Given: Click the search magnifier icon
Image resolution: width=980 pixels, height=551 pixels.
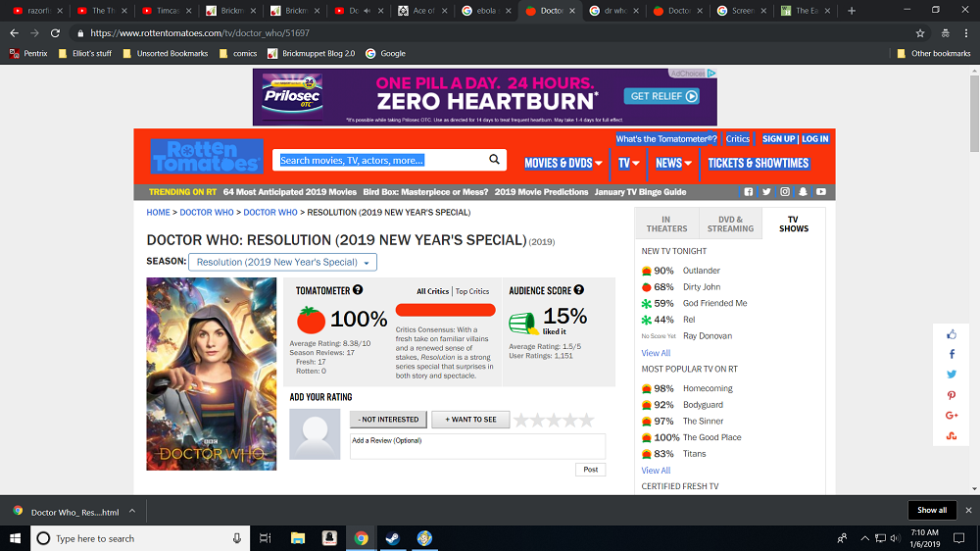Looking at the screenshot, I should 494,160.
